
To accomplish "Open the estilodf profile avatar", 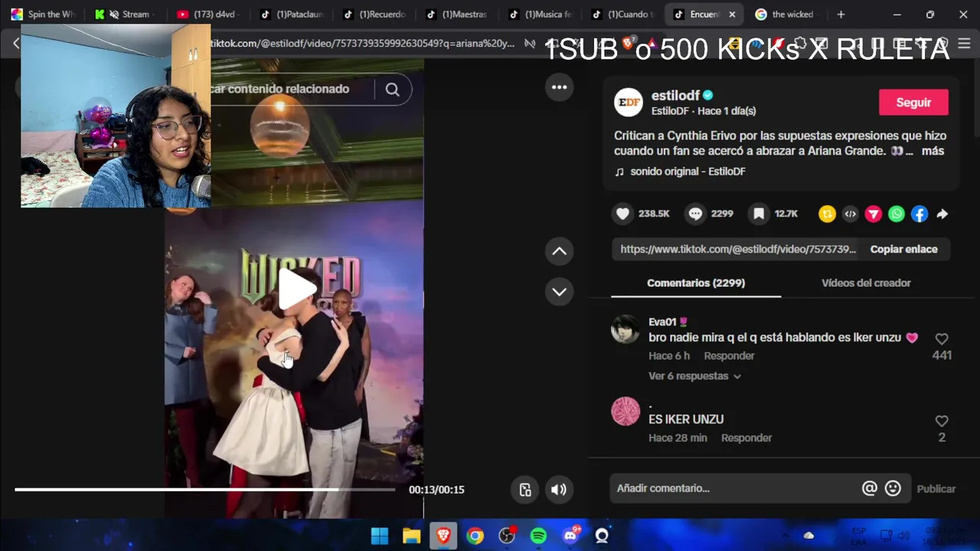I will pyautogui.click(x=629, y=103).
